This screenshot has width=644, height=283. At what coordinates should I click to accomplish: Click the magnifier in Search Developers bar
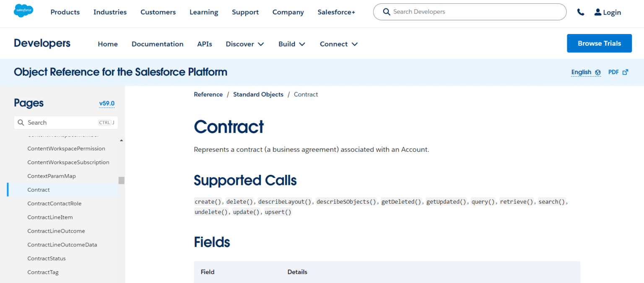click(x=386, y=12)
